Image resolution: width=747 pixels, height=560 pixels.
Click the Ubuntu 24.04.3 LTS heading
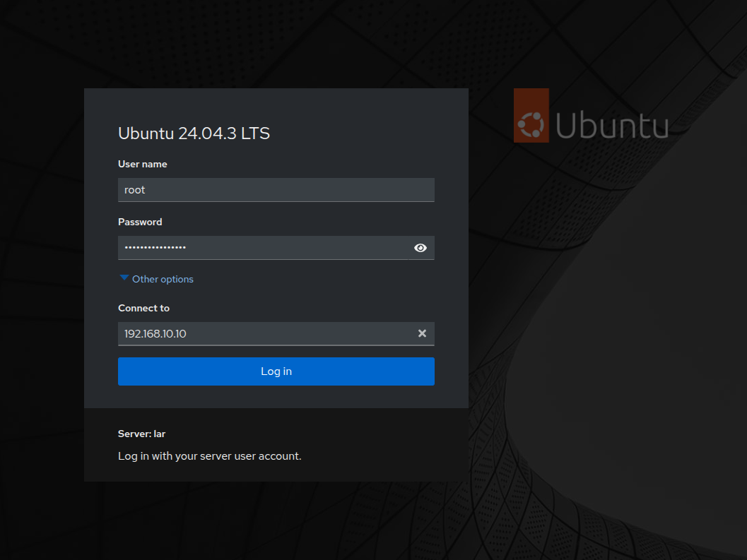194,133
